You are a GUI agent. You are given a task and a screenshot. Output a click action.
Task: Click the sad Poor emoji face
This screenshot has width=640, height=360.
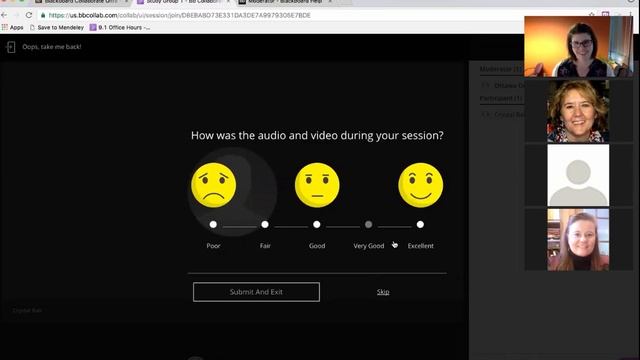[x=213, y=185]
